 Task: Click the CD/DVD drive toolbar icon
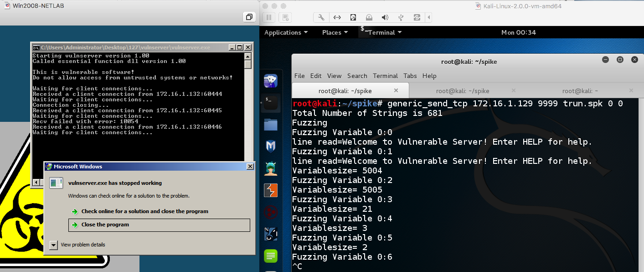pos(369,17)
